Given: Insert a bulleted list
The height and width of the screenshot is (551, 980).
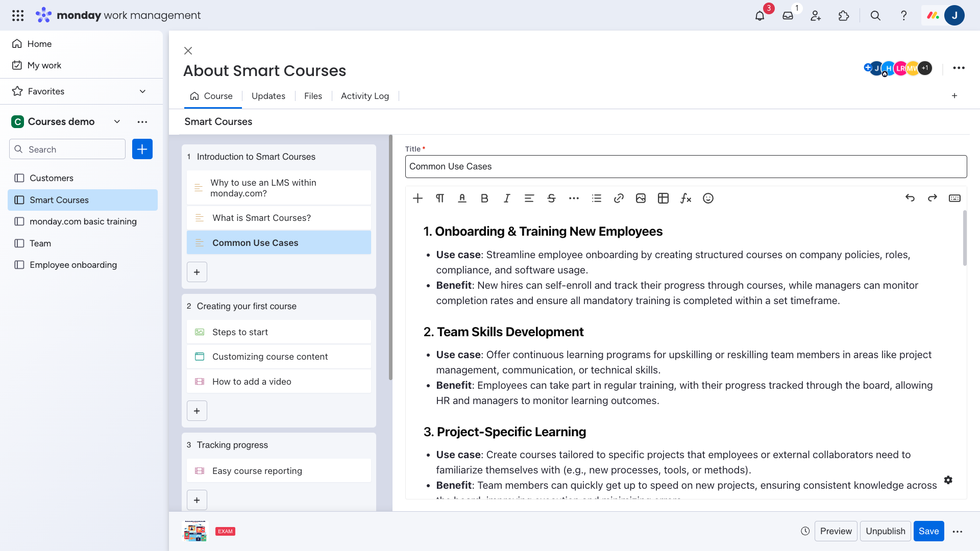Looking at the screenshot, I should coord(596,198).
